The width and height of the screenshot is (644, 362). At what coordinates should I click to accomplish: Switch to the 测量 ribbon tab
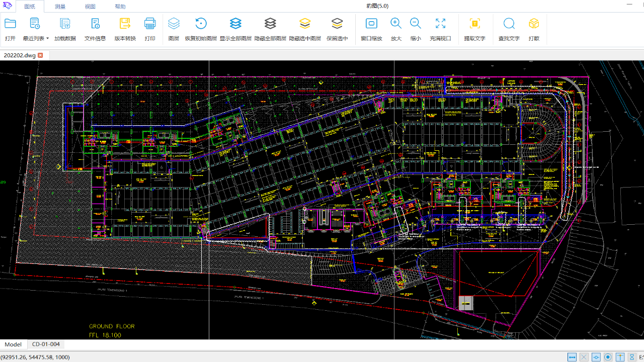pyautogui.click(x=60, y=7)
